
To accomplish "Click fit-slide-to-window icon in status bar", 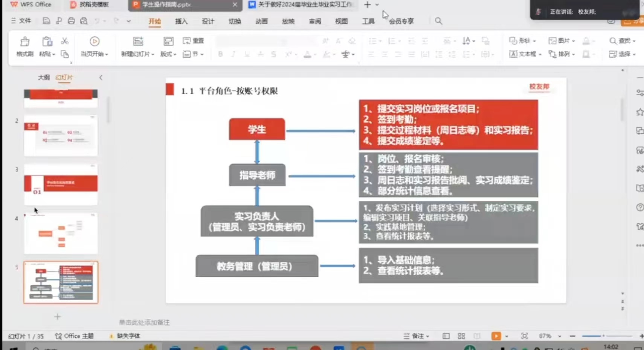I will (524, 336).
